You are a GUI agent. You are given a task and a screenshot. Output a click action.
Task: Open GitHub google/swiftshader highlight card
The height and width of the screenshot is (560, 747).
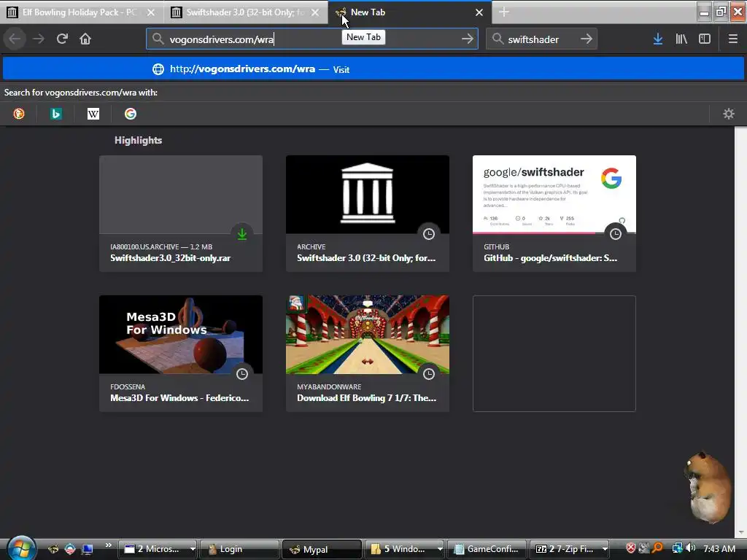(x=554, y=214)
